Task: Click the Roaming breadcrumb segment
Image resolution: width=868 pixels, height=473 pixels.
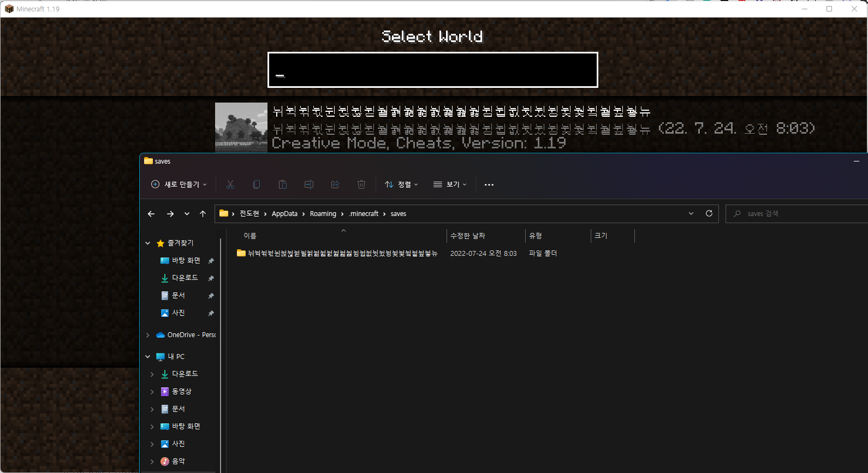Action: coord(323,214)
